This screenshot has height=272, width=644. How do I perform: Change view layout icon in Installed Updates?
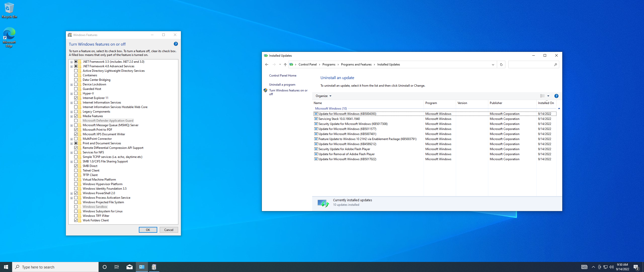(542, 96)
